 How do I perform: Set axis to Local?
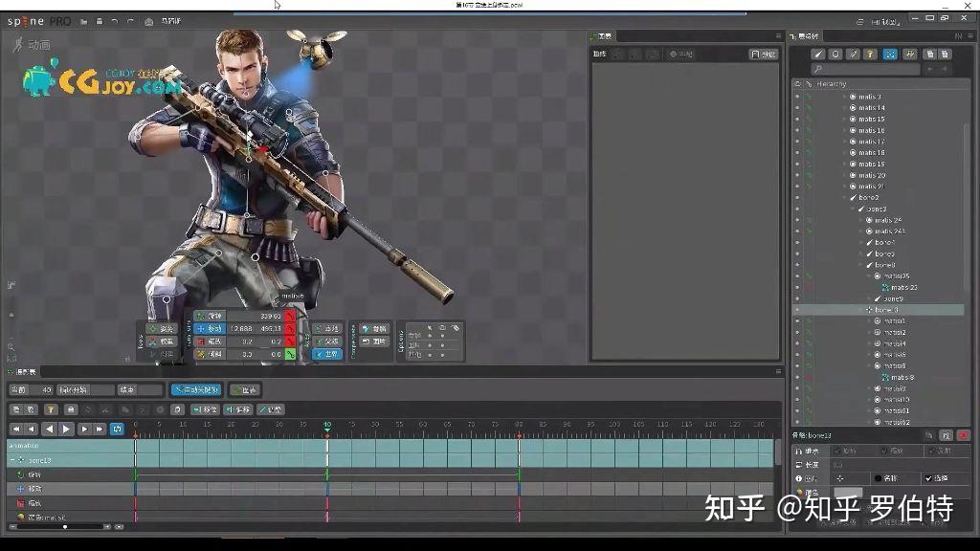(326, 329)
